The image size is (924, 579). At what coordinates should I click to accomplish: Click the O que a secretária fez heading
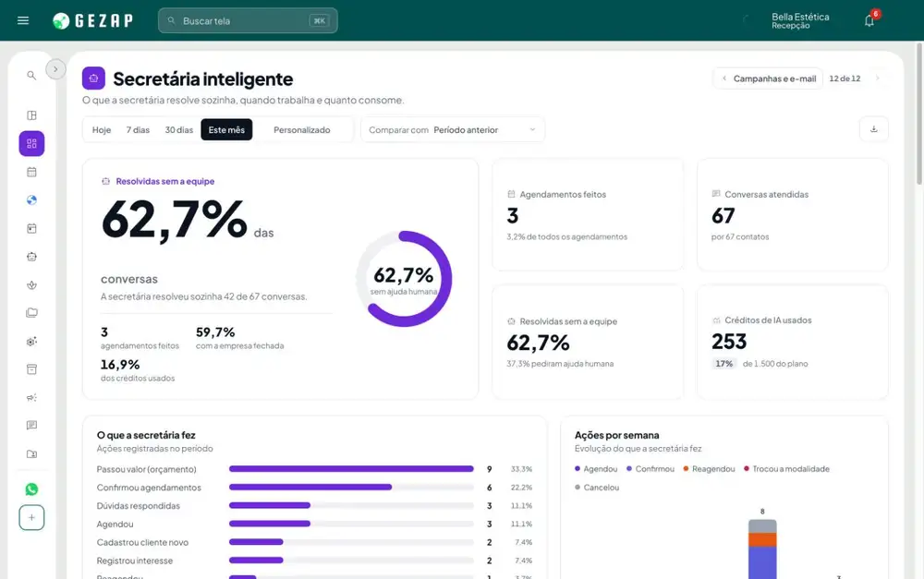click(146, 435)
